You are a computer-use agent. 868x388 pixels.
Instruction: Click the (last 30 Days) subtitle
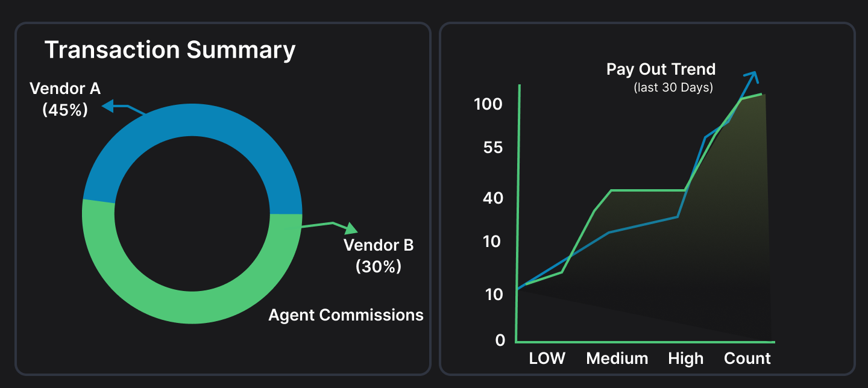[673, 88]
